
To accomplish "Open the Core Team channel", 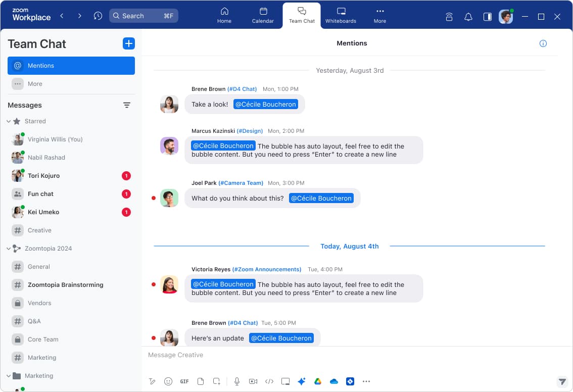I will click(71, 339).
